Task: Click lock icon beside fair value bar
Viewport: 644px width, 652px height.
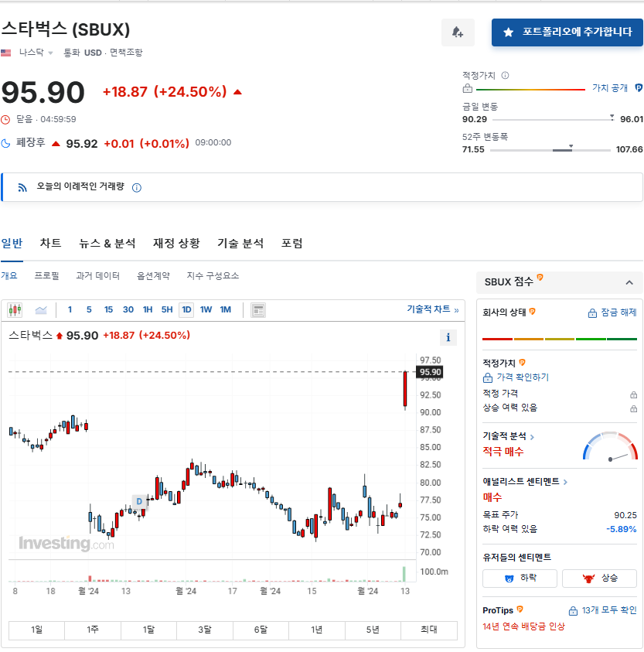Action: point(467,88)
